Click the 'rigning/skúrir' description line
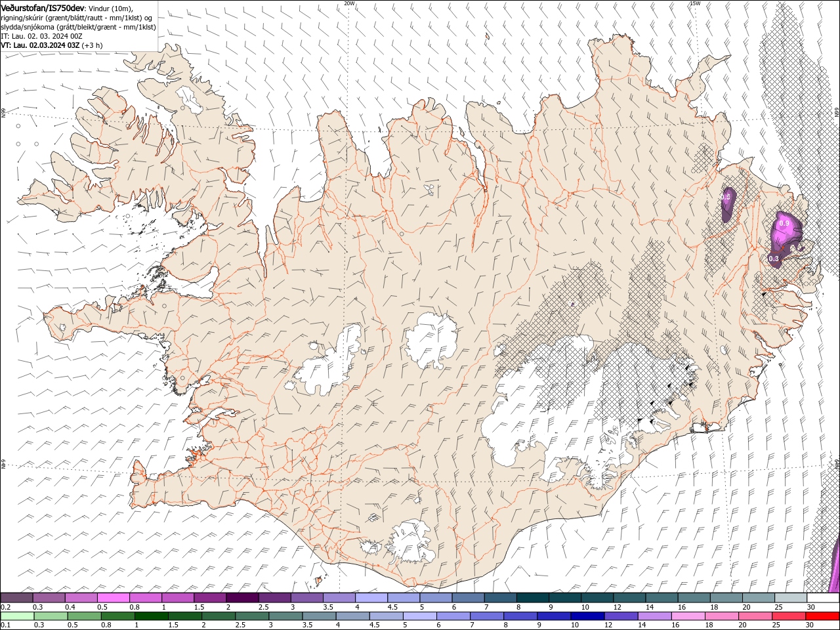 click(x=77, y=18)
